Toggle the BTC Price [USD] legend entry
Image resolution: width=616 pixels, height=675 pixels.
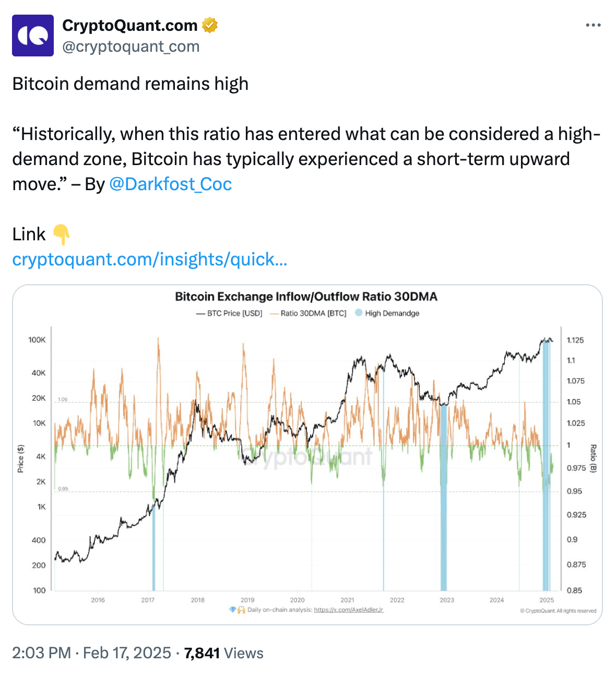click(x=229, y=313)
